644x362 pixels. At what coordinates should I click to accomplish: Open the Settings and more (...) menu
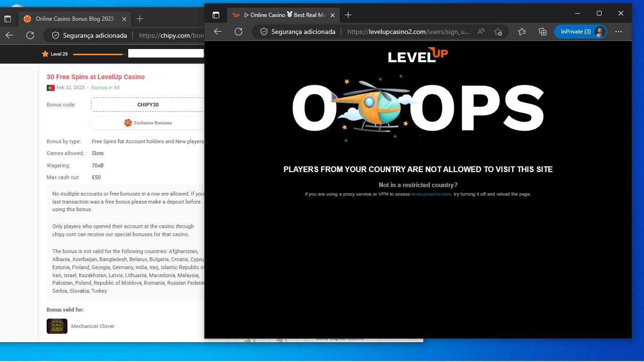tap(619, 32)
